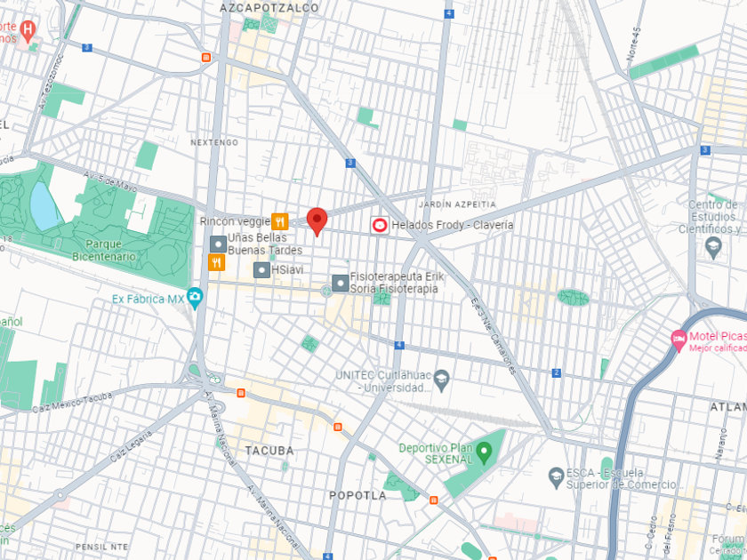Click the Parque Bicentenario park label
Viewport: 747px width, 560px height.
coord(104,250)
